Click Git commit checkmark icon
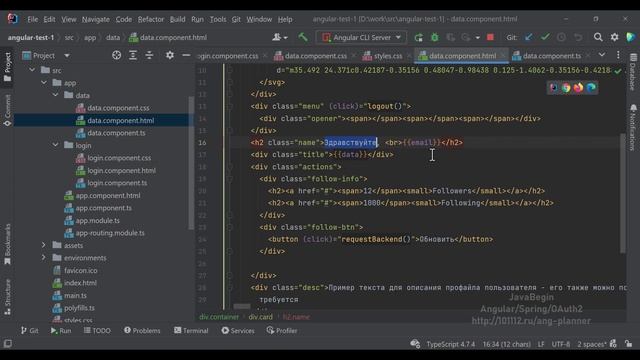 545,37
